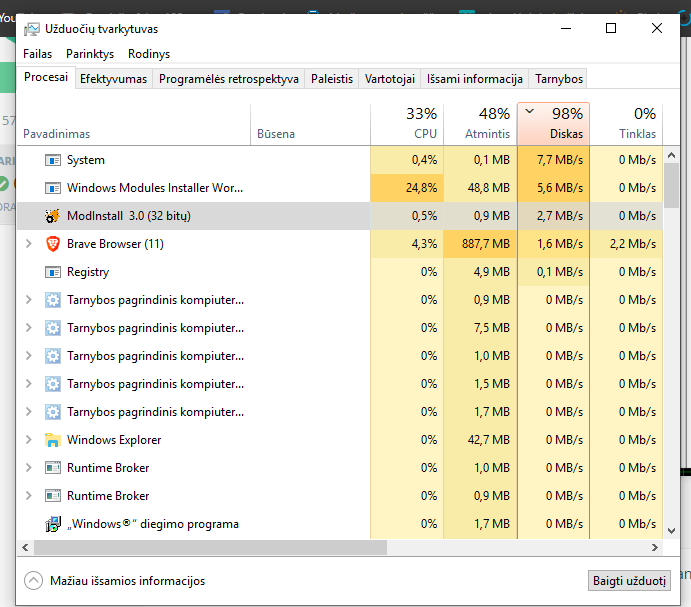Select the Procesai tab
Image resolution: width=691 pixels, height=607 pixels.
click(x=46, y=77)
